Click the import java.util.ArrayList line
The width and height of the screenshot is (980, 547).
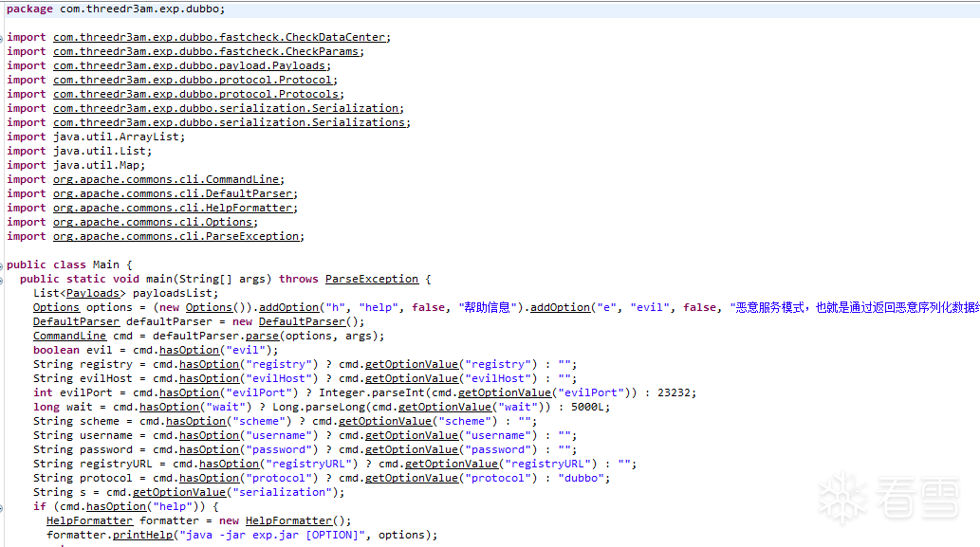96,137
